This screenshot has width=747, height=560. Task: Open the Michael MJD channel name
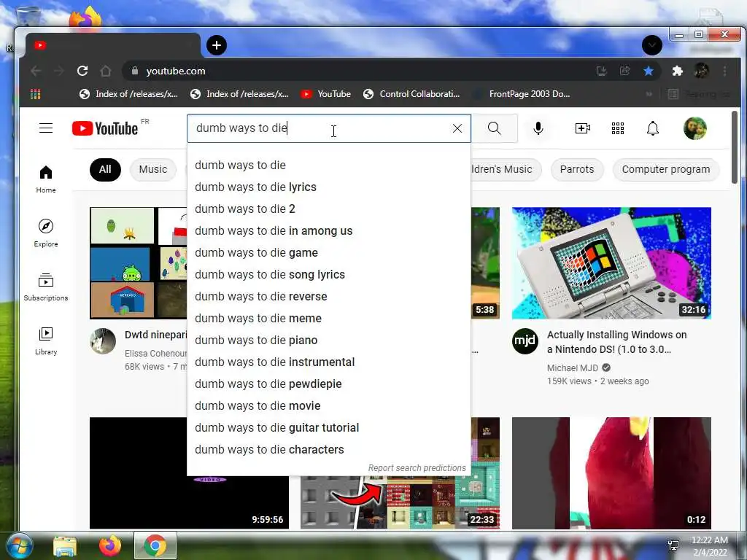click(572, 368)
